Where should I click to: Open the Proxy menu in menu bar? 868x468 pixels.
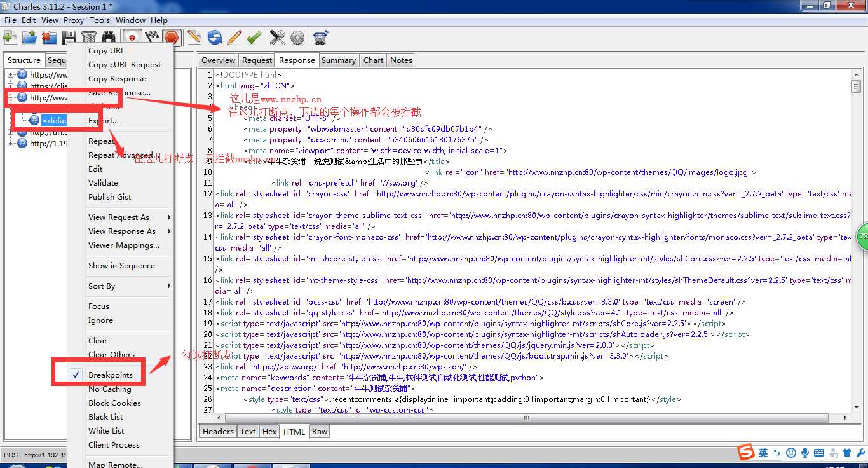(x=74, y=20)
